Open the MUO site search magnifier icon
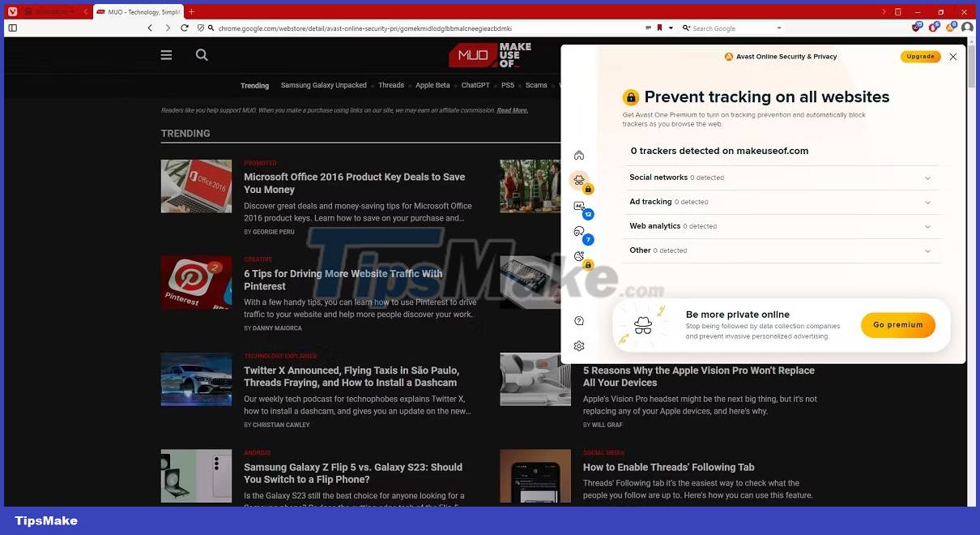Screen dimensions: 980x535 (x=201, y=54)
